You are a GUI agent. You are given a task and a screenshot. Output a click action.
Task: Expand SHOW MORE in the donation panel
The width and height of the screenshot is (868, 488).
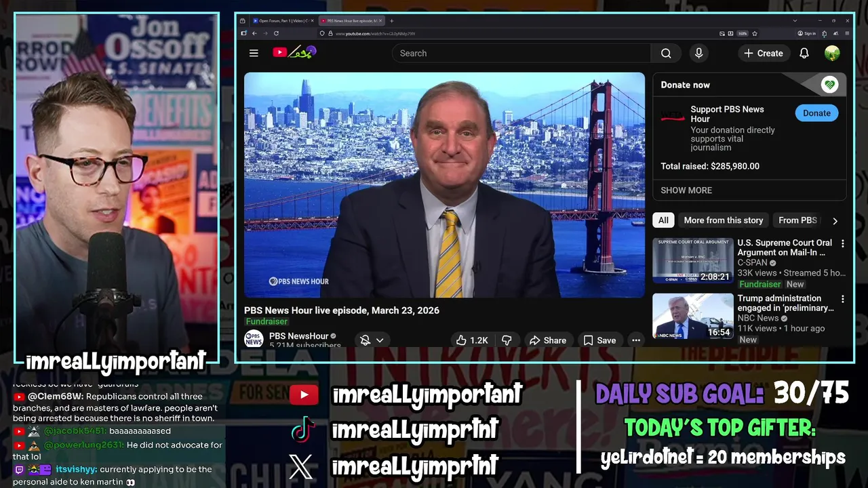686,190
